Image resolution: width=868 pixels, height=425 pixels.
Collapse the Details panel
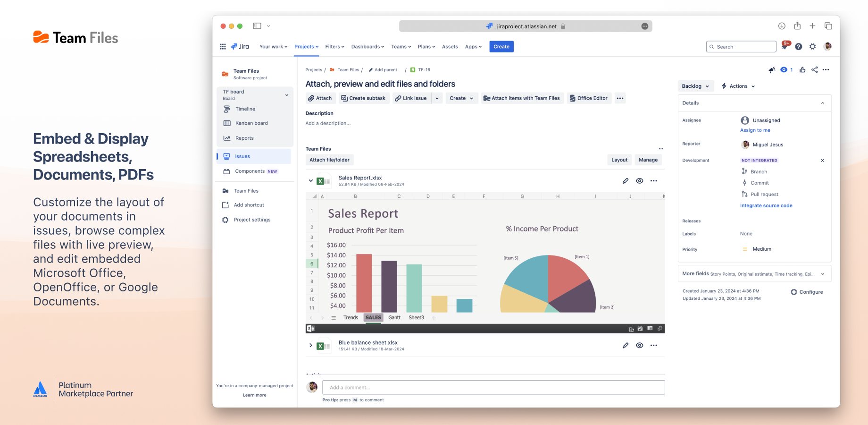822,103
